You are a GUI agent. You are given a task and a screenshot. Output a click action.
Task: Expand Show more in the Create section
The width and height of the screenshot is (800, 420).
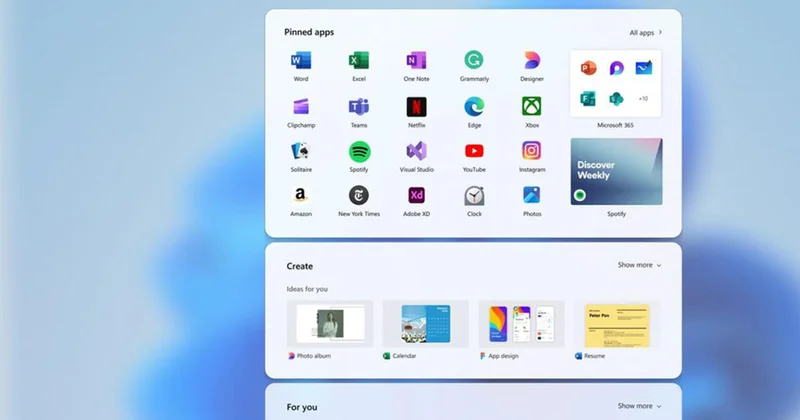click(x=639, y=265)
